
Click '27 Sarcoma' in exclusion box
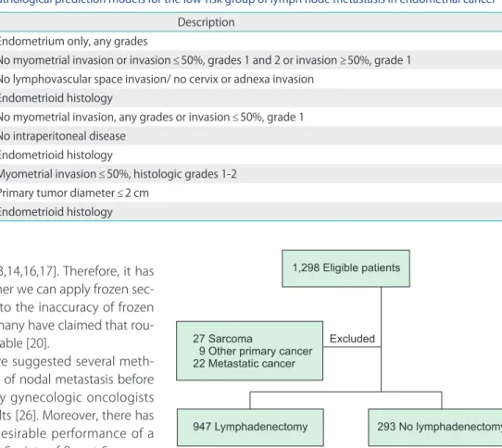222,339
